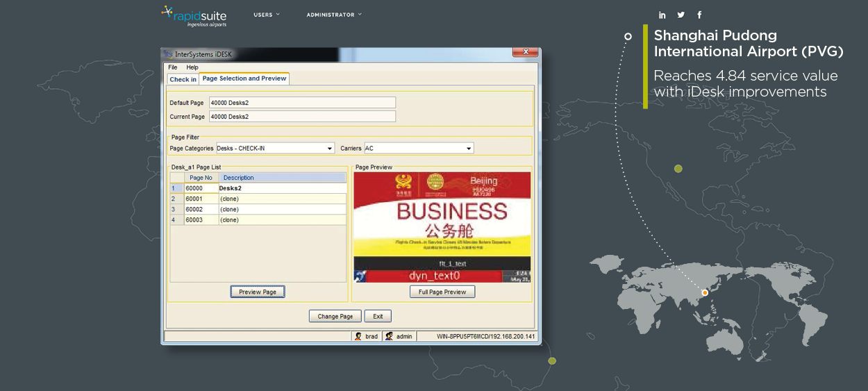Image resolution: width=868 pixels, height=391 pixels.
Task: Click the Page No column header
Action: [x=201, y=178]
